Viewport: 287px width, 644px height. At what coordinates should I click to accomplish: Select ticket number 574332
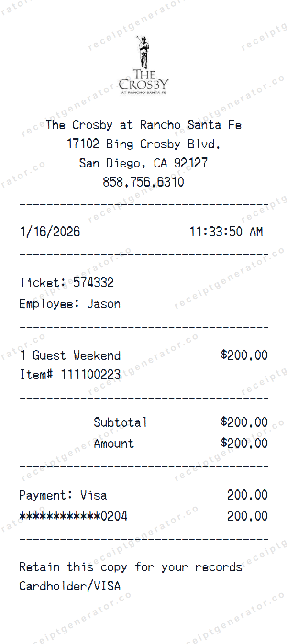click(x=93, y=283)
